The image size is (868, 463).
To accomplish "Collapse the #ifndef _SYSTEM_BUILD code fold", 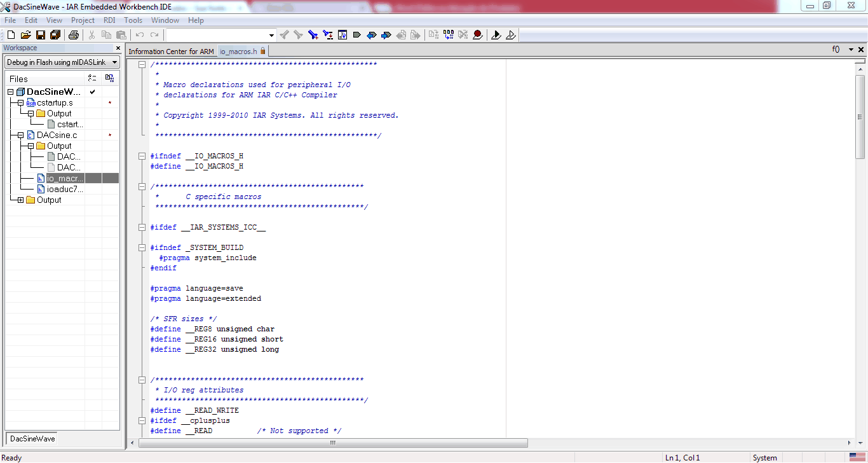I will 142,247.
